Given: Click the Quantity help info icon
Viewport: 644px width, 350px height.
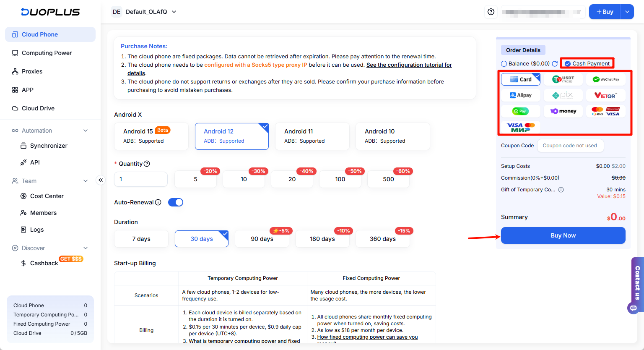Looking at the screenshot, I should click(x=147, y=164).
